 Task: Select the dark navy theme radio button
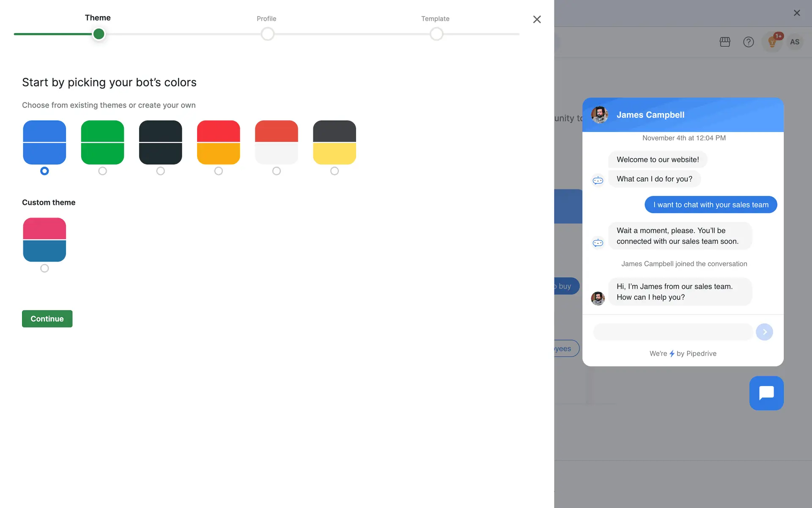pyautogui.click(x=160, y=171)
